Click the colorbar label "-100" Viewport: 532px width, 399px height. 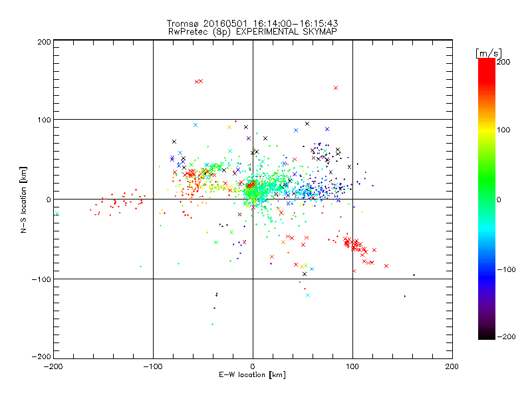tap(506, 270)
